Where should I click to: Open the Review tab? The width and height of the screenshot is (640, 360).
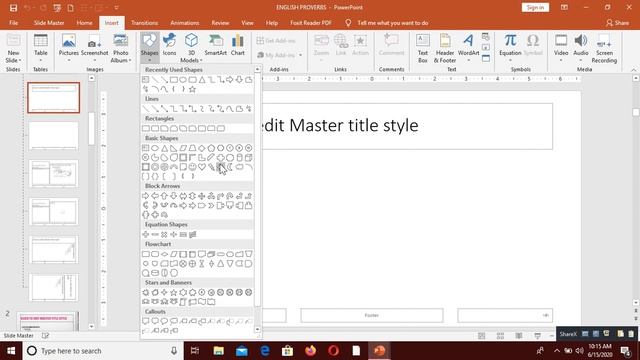pyautogui.click(x=220, y=23)
